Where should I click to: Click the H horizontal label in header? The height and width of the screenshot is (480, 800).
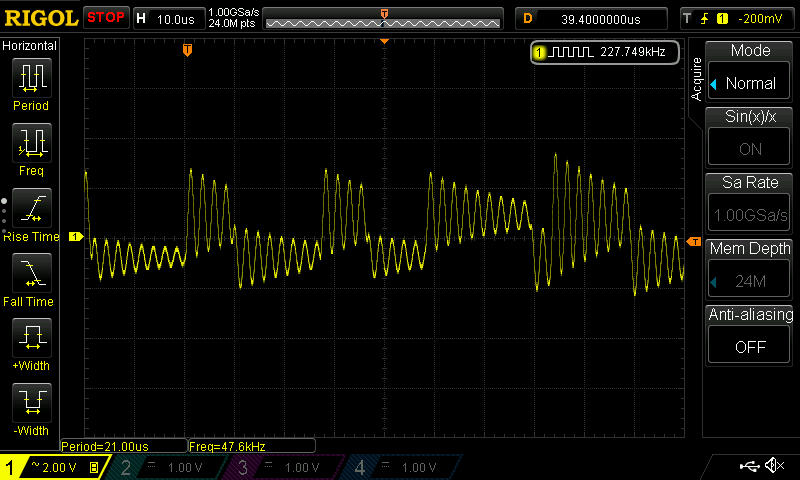141,19
